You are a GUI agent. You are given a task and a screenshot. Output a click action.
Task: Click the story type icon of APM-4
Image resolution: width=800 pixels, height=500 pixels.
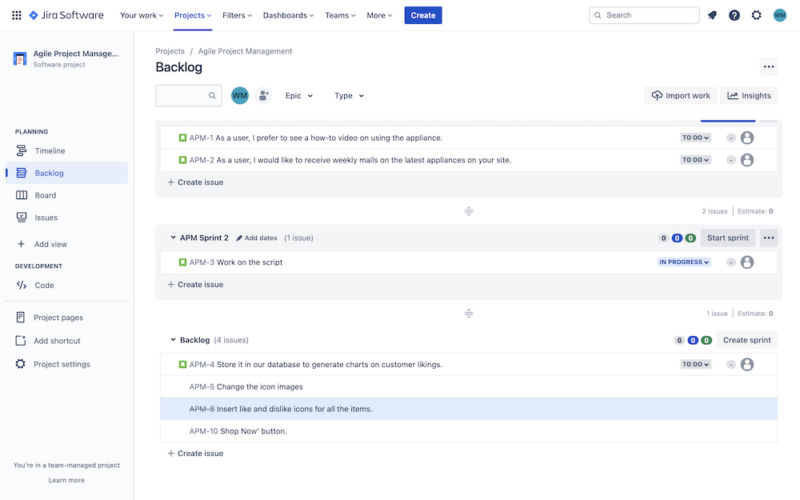(183, 364)
